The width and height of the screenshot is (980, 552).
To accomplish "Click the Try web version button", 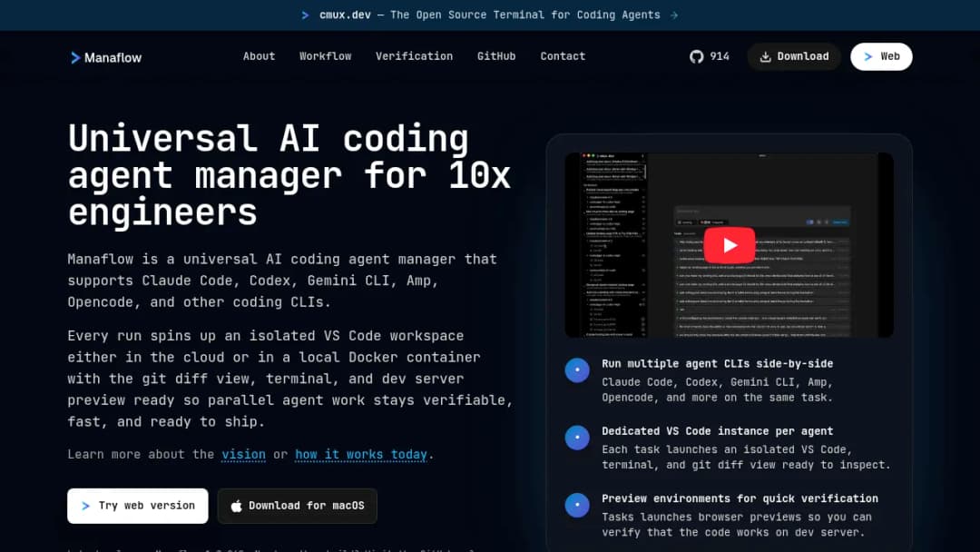I will point(138,506).
